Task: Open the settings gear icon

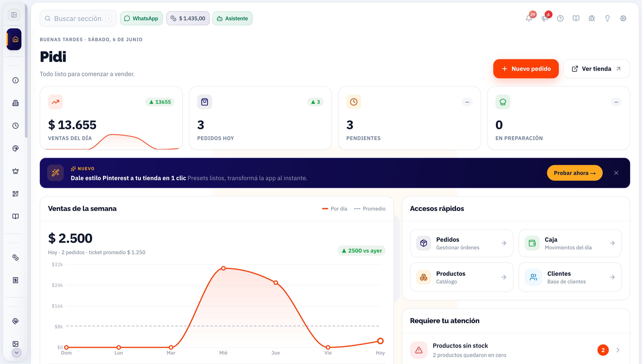Action: (x=623, y=18)
